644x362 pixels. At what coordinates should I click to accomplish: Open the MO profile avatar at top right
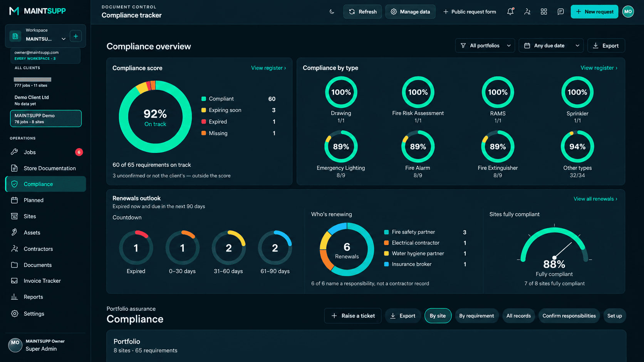tap(628, 12)
